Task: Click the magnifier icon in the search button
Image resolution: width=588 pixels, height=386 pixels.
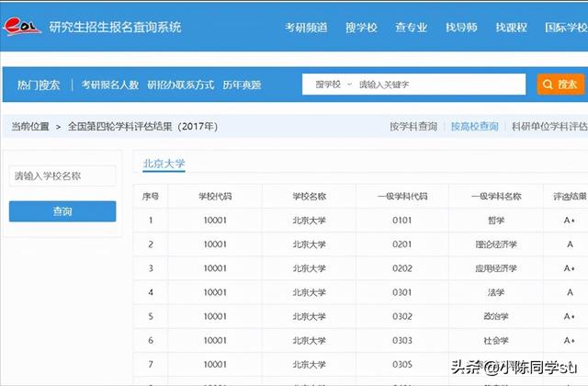Action: pyautogui.click(x=548, y=84)
